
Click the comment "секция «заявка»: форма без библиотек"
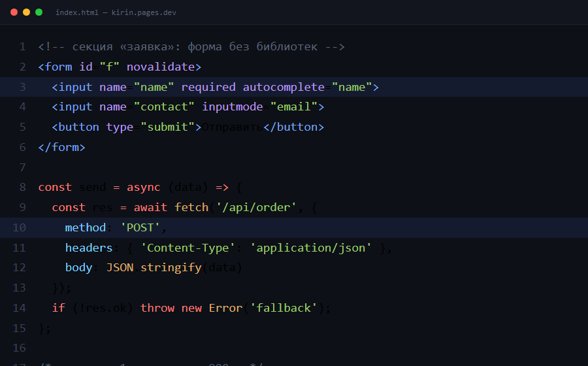195,47
